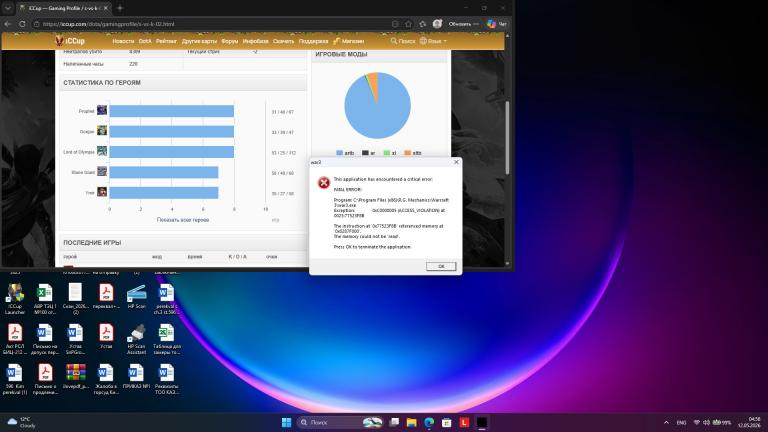Screen dimensions: 768x432
Task: Click the error icon in the war3 dialog
Action: (324, 183)
